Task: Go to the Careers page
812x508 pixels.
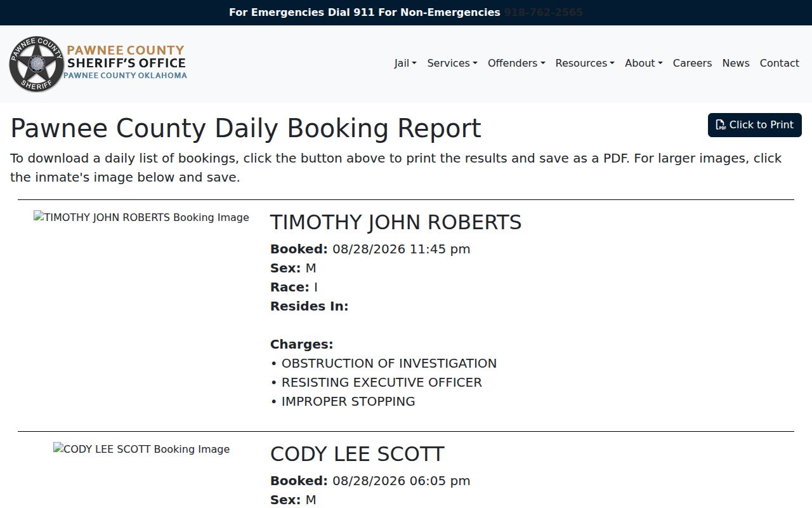Action: 692,63
